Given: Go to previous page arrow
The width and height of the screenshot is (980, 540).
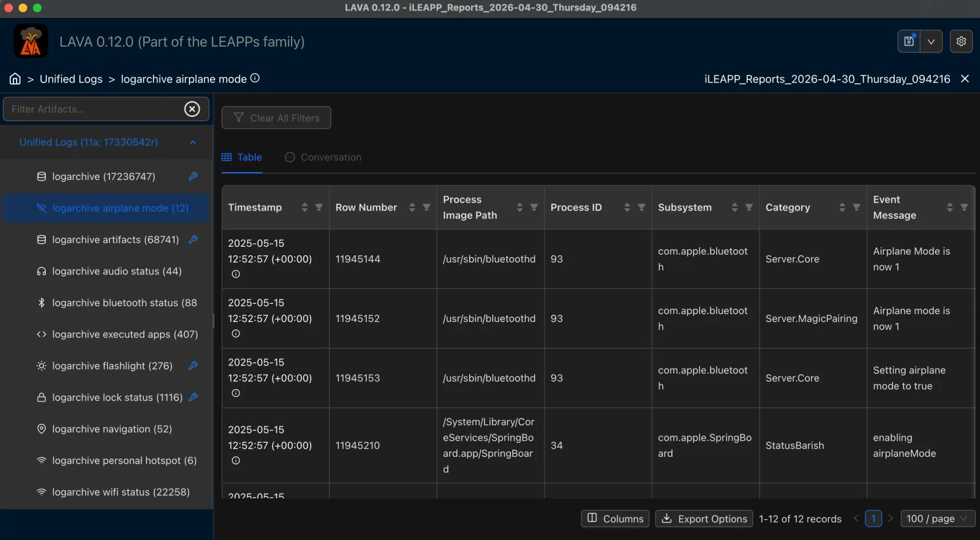Looking at the screenshot, I should coord(856,519).
